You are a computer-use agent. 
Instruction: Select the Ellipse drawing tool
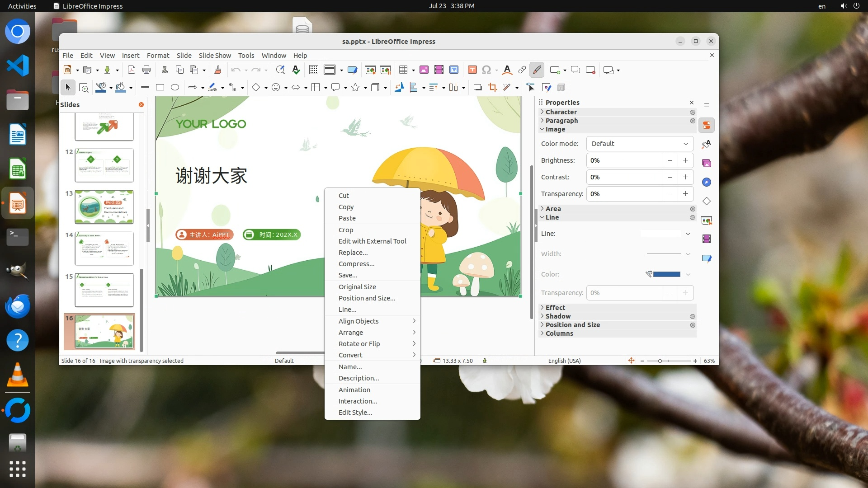[x=175, y=88]
